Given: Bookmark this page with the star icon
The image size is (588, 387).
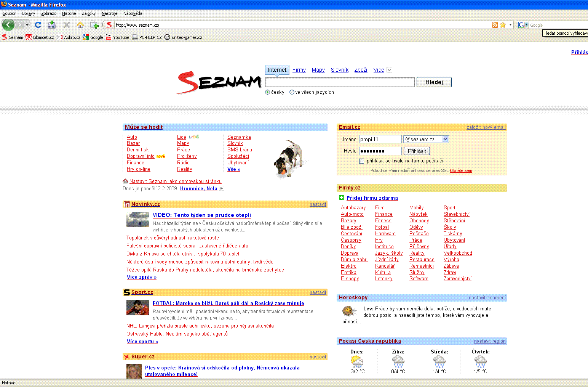Looking at the screenshot, I should (503, 25).
